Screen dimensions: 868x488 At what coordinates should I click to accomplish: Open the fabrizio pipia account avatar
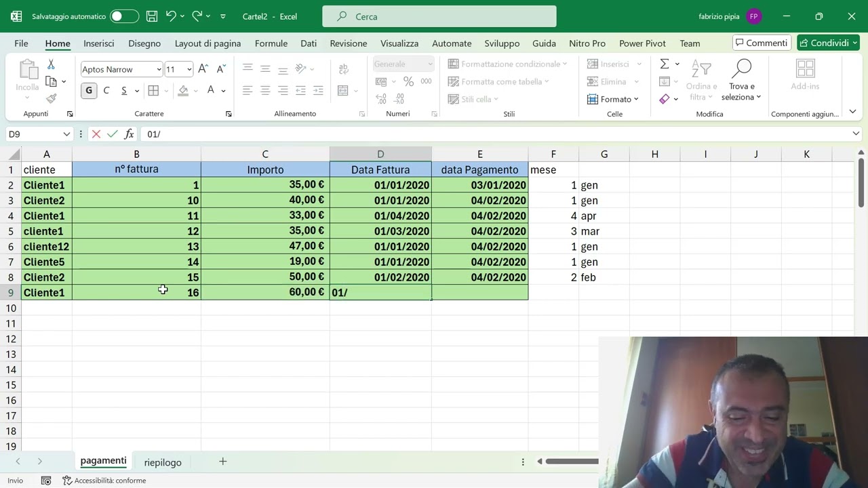pyautogui.click(x=753, y=16)
